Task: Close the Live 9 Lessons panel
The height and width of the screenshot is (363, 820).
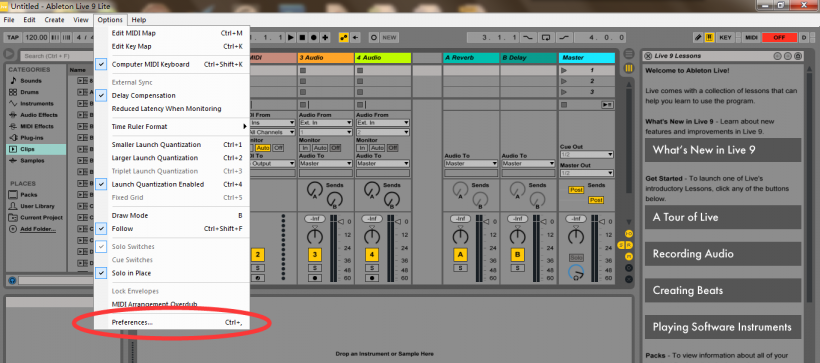Action: click(648, 56)
